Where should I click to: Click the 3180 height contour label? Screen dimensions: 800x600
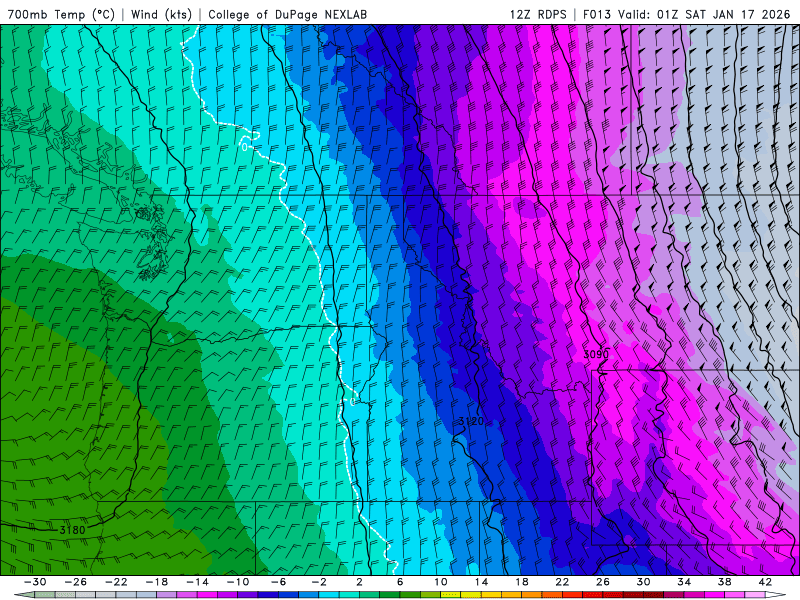coord(72,530)
